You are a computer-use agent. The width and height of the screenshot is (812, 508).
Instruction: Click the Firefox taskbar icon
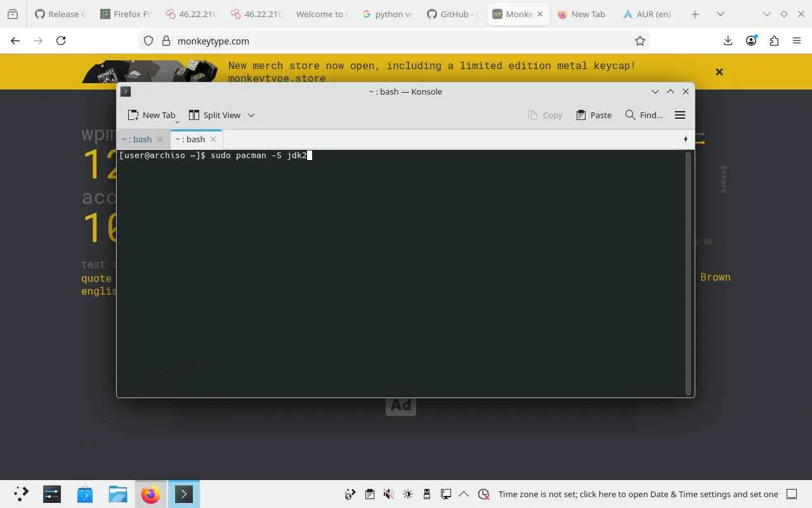point(151,494)
